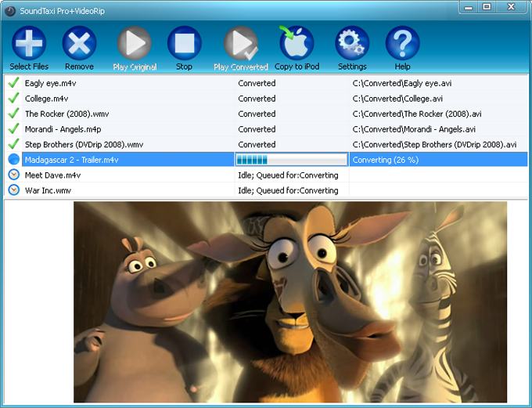The height and width of the screenshot is (408, 532).
Task: Click the SoundTaxi app icon in title bar
Action: (10, 11)
